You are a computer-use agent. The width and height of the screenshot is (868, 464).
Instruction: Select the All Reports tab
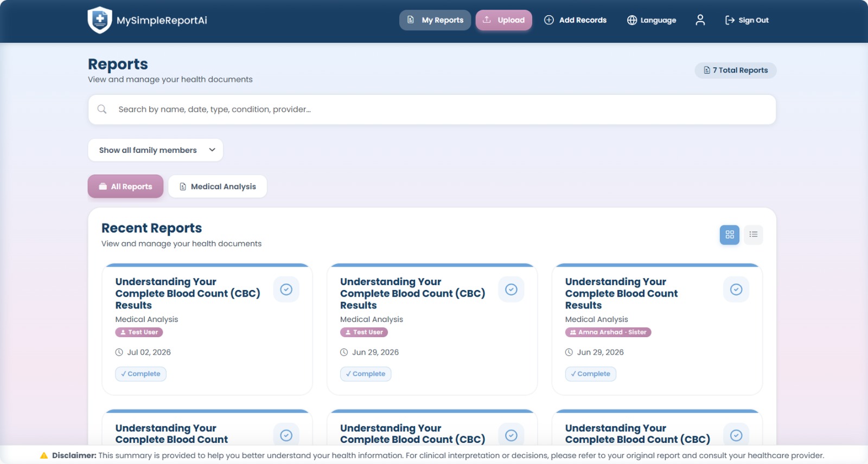point(125,186)
